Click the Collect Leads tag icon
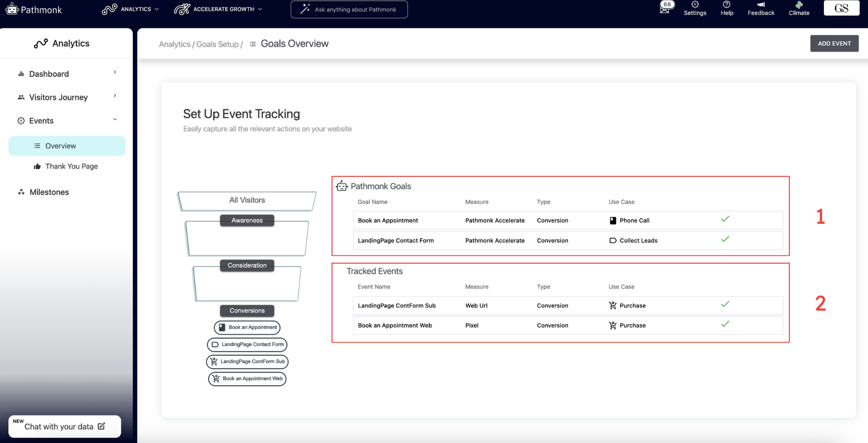Image resolution: width=868 pixels, height=443 pixels. [613, 241]
